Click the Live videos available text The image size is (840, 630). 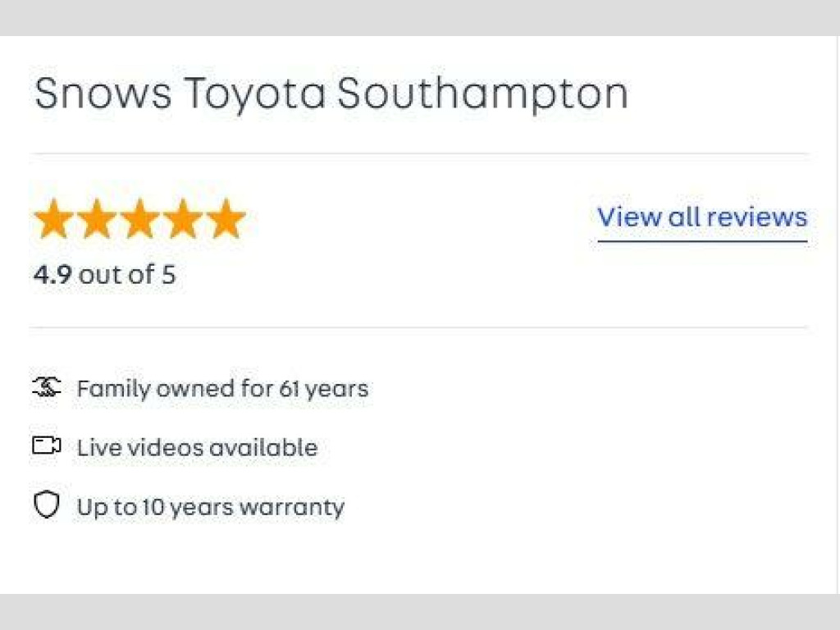(x=197, y=447)
